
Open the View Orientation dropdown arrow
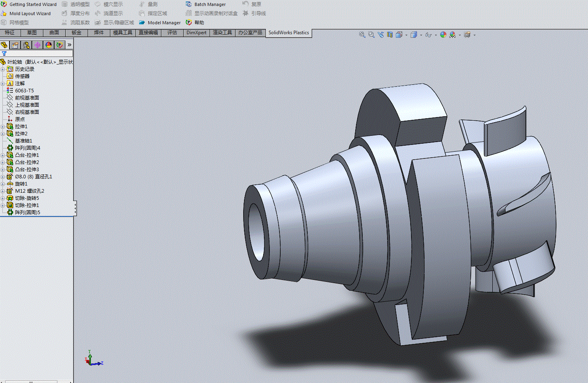point(406,35)
